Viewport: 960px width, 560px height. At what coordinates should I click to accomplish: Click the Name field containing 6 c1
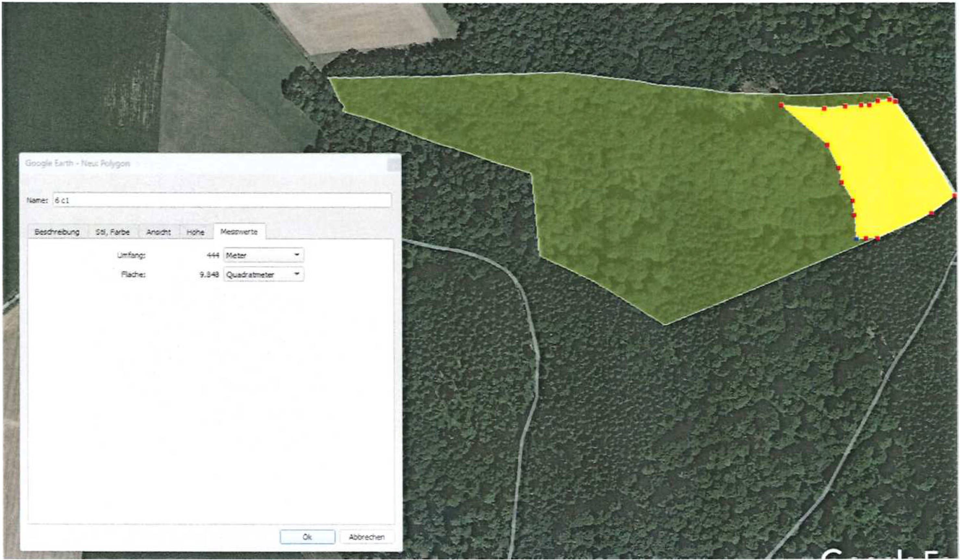(222, 200)
